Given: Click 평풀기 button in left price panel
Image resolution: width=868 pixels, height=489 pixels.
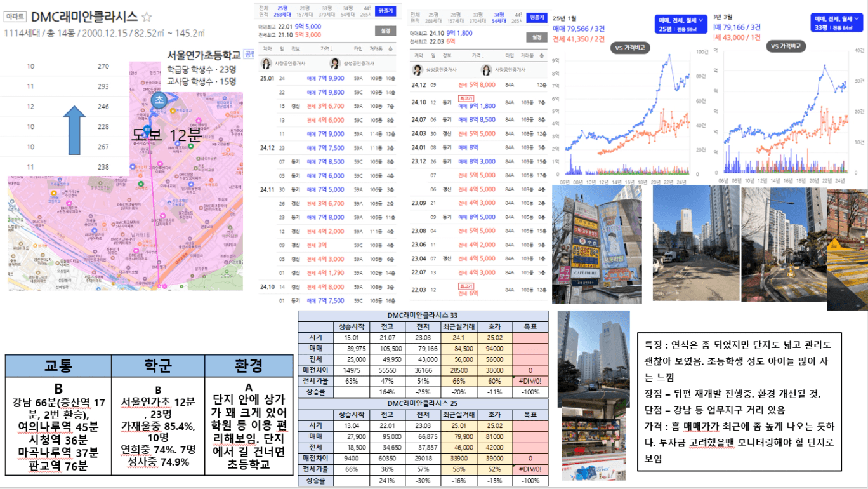Looking at the screenshot, I should coord(385,10).
